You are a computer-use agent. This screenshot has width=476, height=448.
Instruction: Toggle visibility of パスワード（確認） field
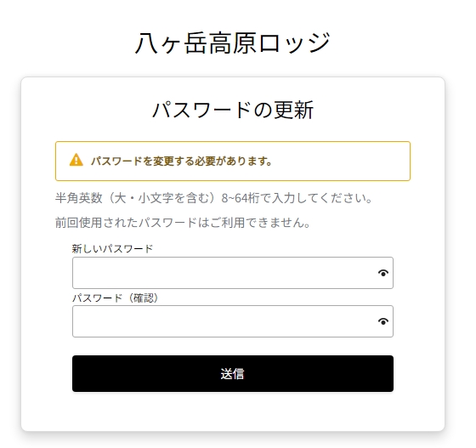point(383,321)
